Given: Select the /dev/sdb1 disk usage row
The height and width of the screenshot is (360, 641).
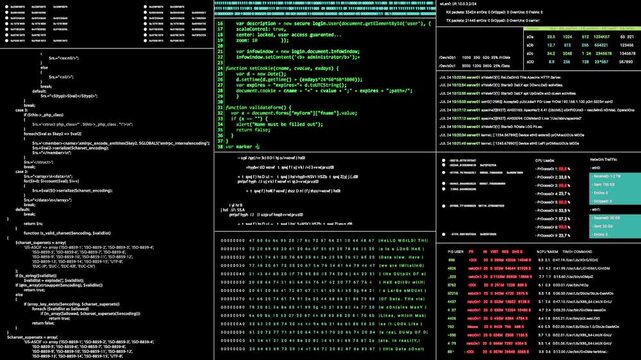Looking at the screenshot, I should click(475, 58).
